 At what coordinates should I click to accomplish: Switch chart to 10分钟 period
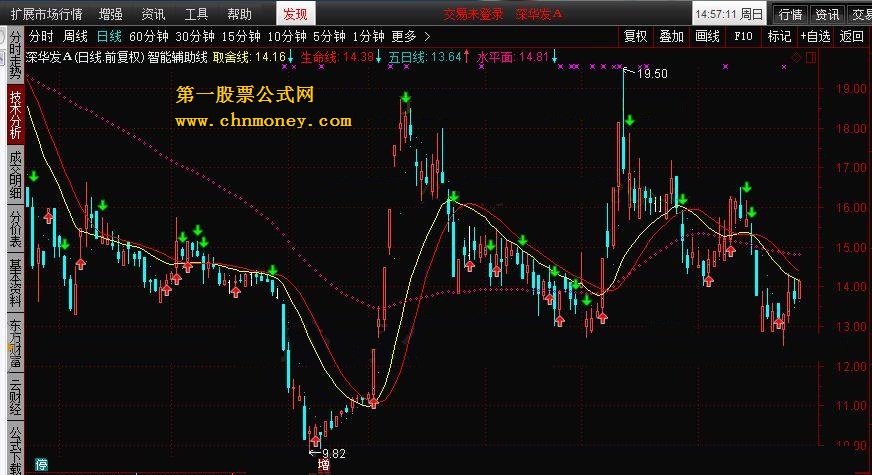coord(287,37)
